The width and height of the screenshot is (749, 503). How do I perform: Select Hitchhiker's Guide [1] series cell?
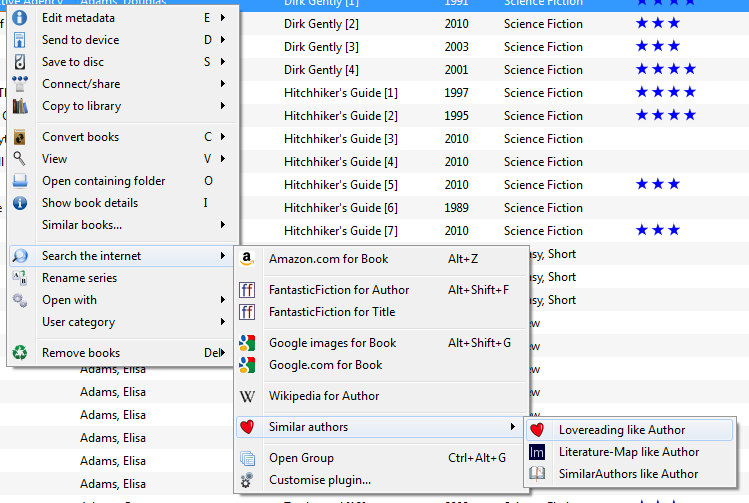pyautogui.click(x=341, y=93)
